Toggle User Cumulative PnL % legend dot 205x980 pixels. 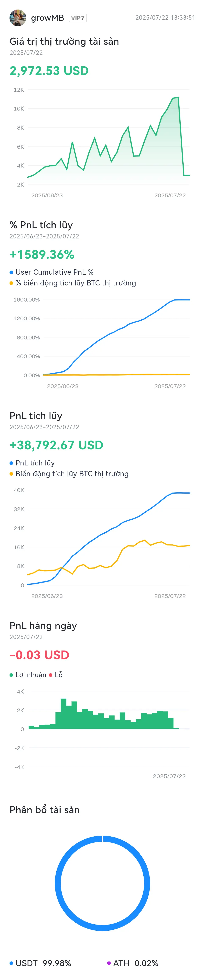point(11,272)
